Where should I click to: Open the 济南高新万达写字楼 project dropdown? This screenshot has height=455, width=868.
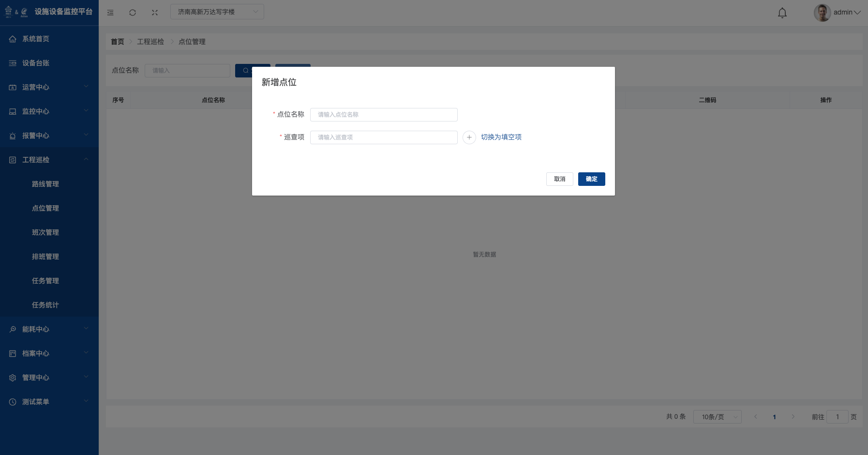coord(217,12)
